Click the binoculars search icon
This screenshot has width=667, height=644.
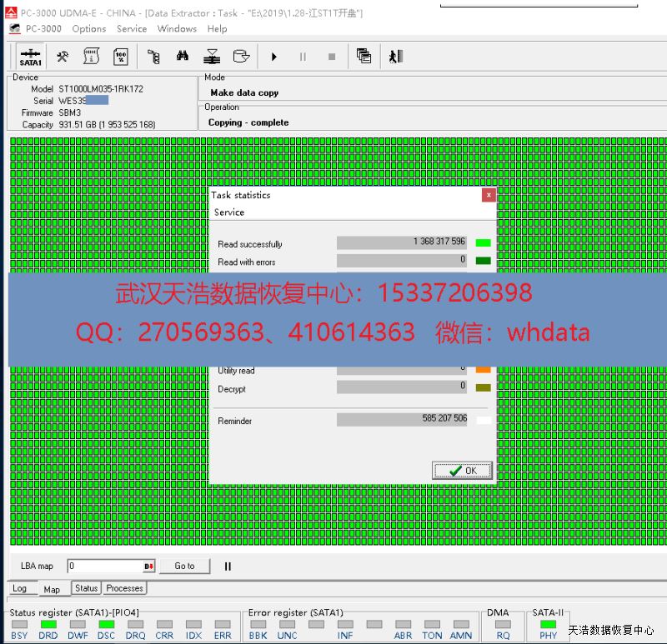tap(183, 57)
